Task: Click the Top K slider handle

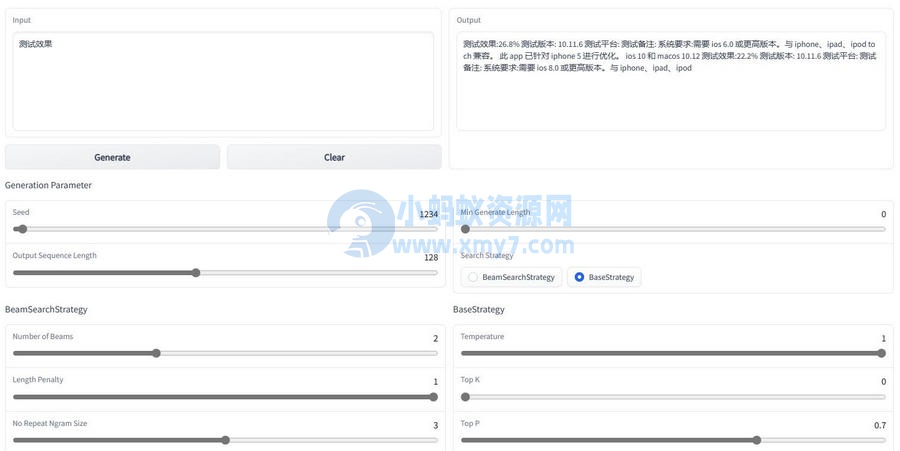Action: coord(465,397)
